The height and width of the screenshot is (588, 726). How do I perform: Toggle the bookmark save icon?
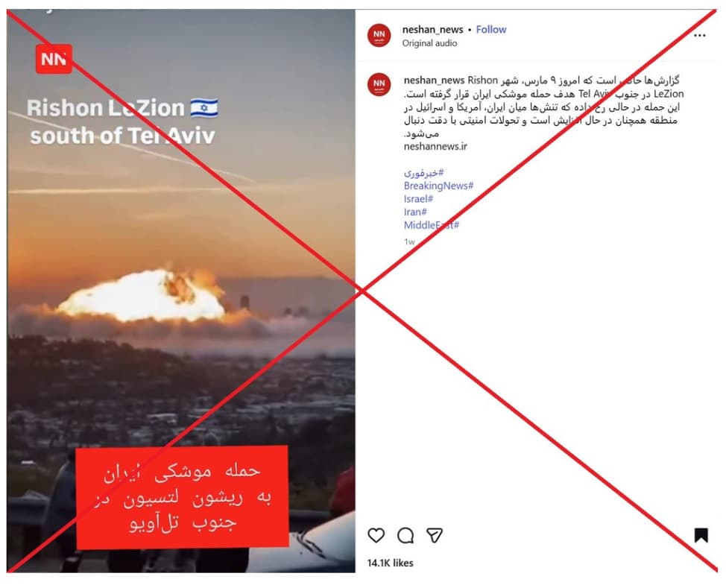[701, 535]
